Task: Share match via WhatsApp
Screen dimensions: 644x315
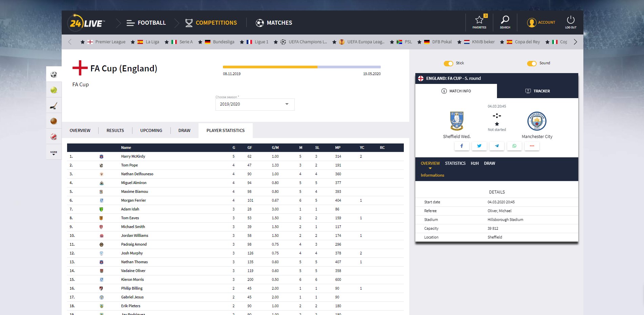Action: point(514,146)
